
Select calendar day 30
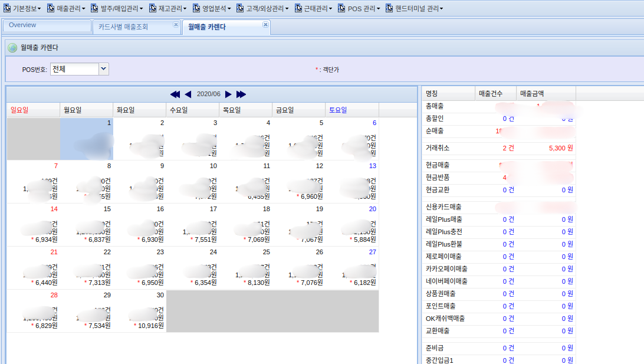click(x=140, y=312)
